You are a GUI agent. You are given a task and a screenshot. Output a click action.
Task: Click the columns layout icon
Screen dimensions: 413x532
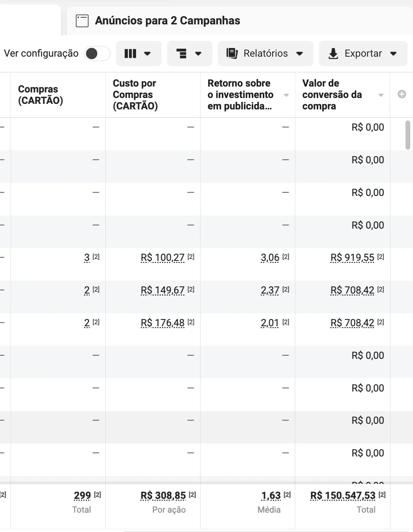point(131,54)
